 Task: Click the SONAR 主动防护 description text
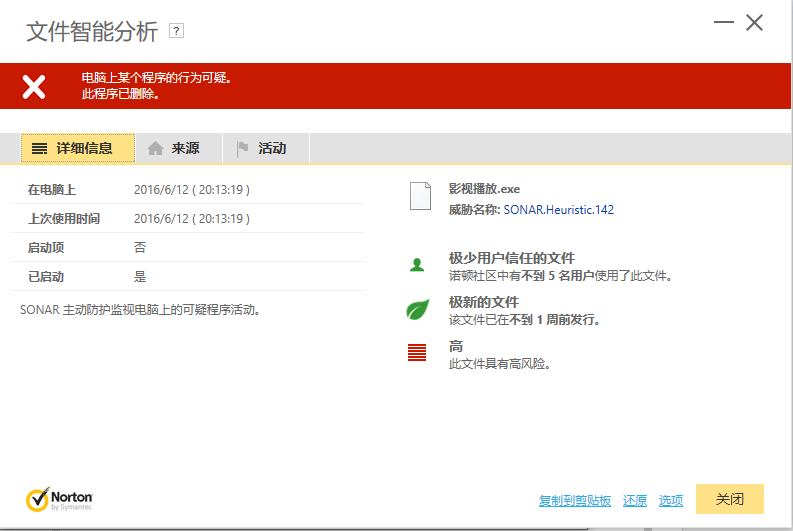[x=140, y=310]
